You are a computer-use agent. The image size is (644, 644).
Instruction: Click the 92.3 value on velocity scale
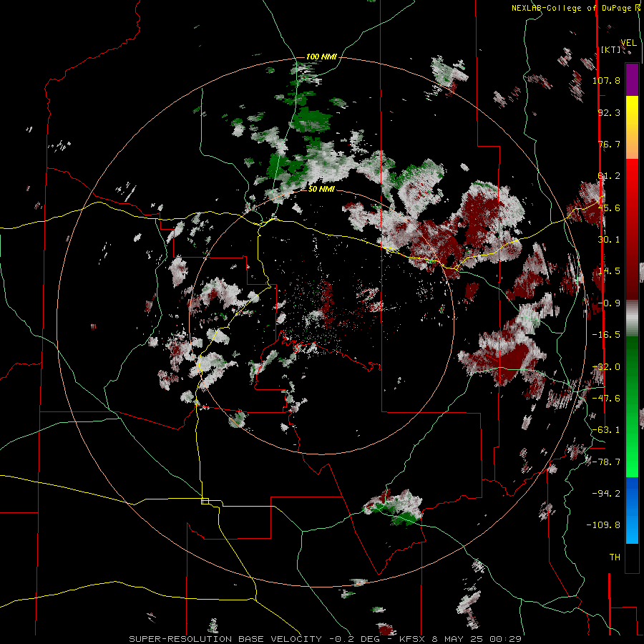click(609, 112)
